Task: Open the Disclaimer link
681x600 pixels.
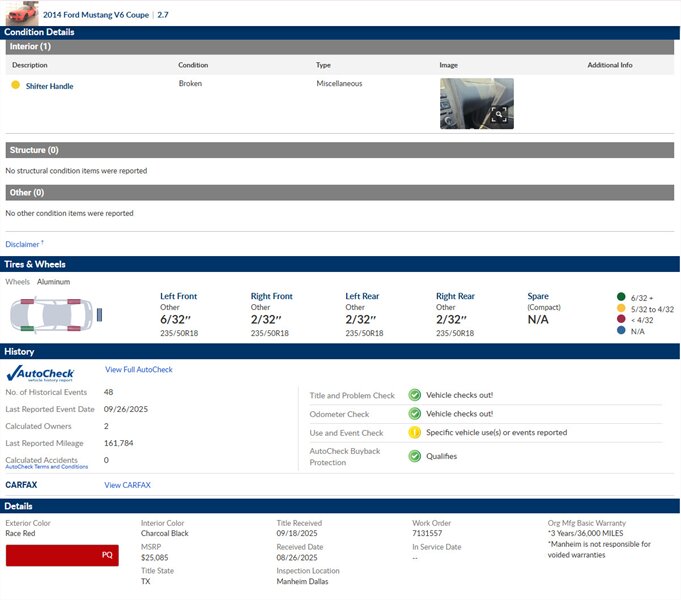Action: click(x=23, y=244)
